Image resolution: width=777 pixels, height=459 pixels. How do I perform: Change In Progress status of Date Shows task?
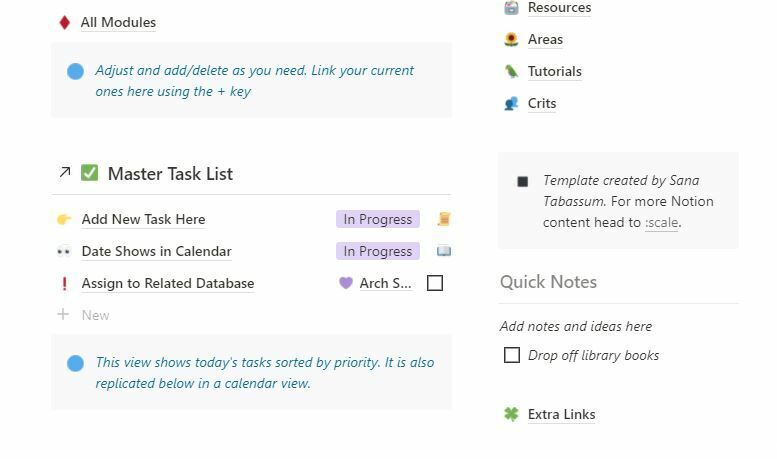pos(378,252)
